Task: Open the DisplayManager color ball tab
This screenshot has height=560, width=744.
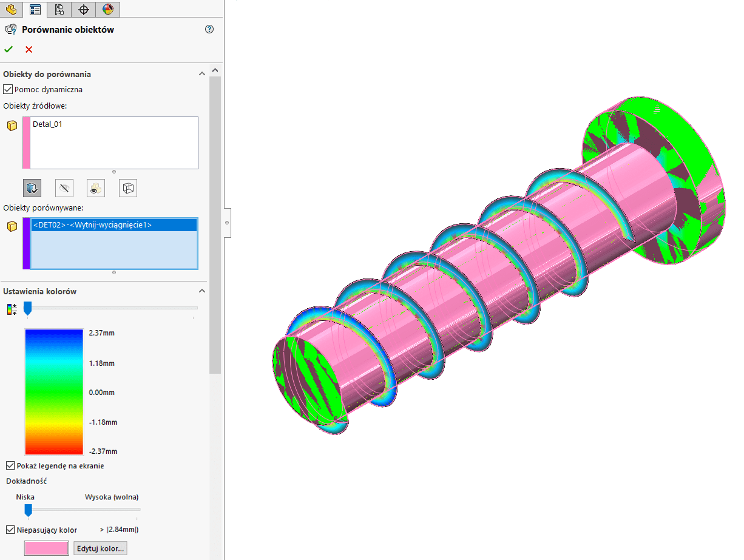Action: pyautogui.click(x=107, y=9)
